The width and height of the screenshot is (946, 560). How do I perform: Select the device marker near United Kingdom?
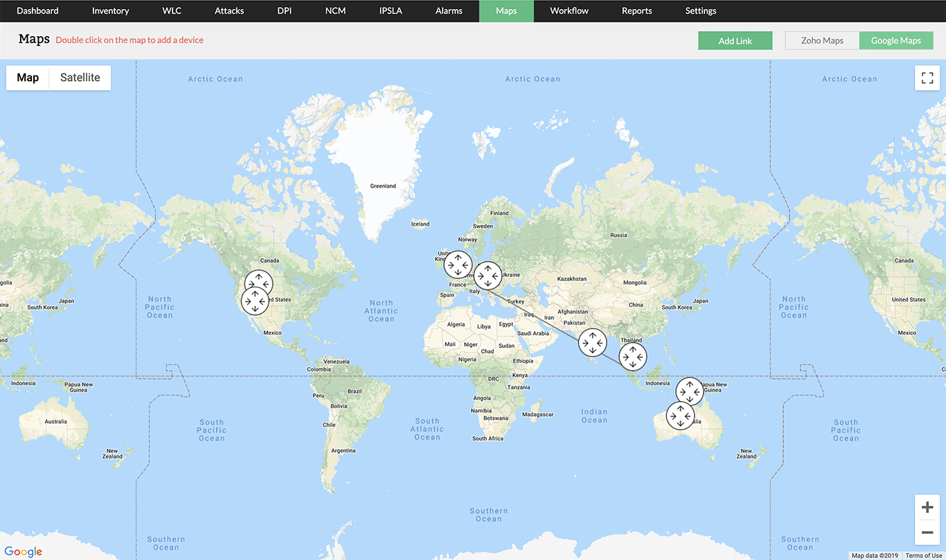click(x=458, y=265)
